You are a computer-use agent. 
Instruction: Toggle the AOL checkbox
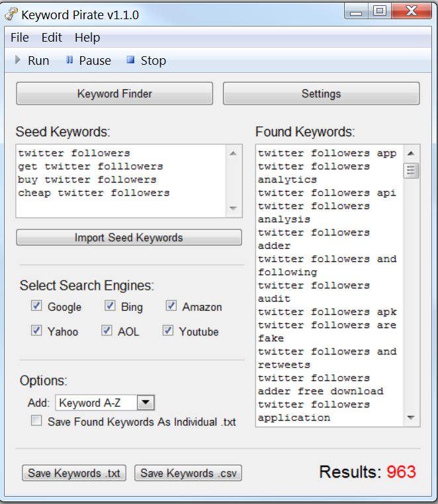[107, 331]
